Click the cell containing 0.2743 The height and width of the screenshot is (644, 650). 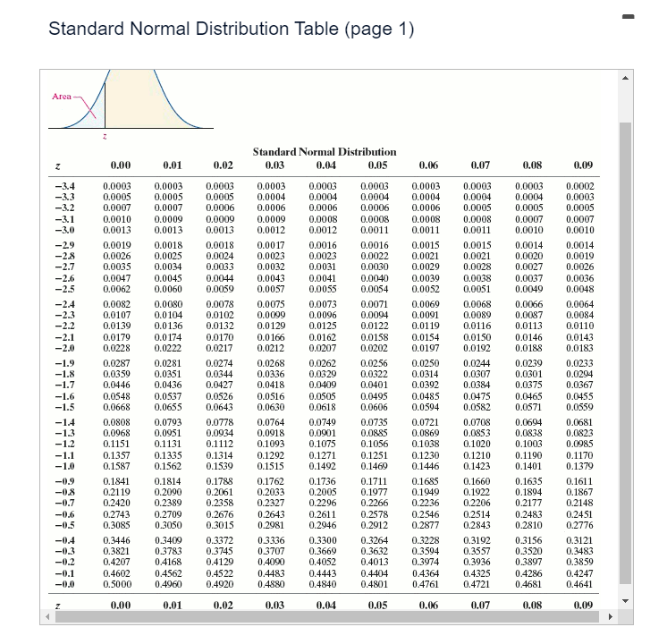pyautogui.click(x=116, y=514)
